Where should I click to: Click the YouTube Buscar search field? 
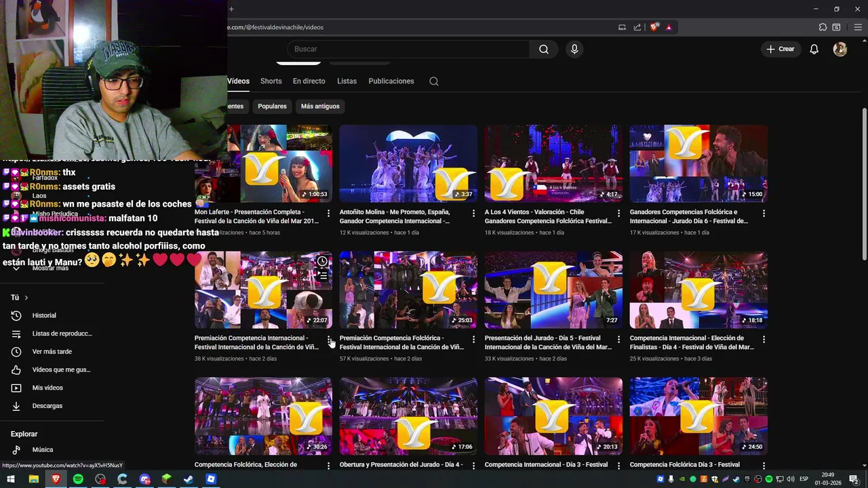pyautogui.click(x=410, y=49)
